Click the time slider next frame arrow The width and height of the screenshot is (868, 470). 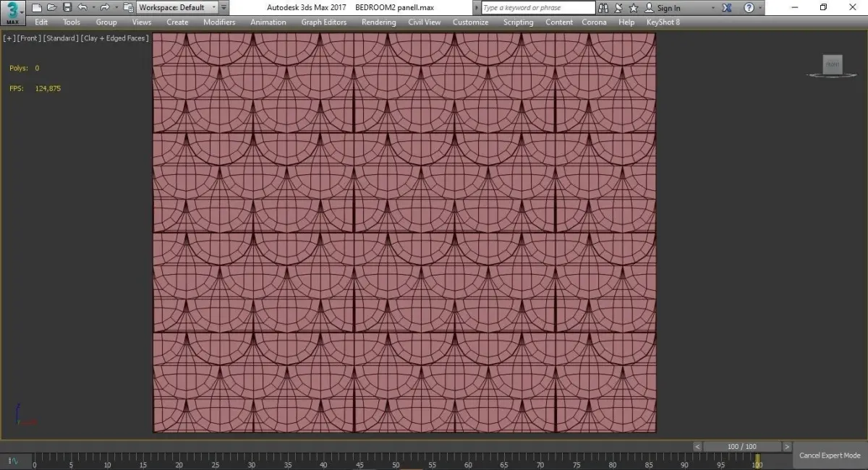click(787, 447)
